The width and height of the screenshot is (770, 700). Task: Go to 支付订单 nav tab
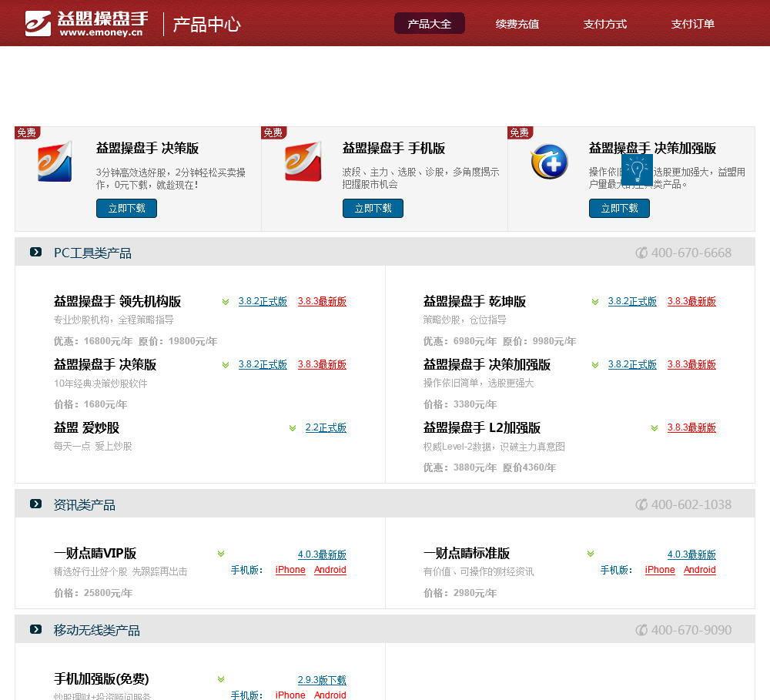click(693, 24)
